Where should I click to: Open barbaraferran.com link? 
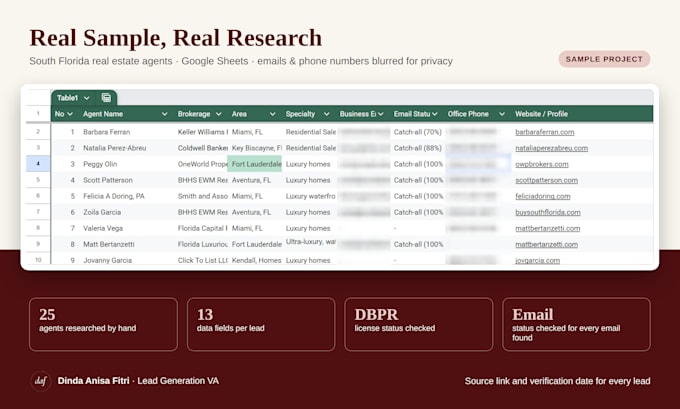(x=545, y=132)
